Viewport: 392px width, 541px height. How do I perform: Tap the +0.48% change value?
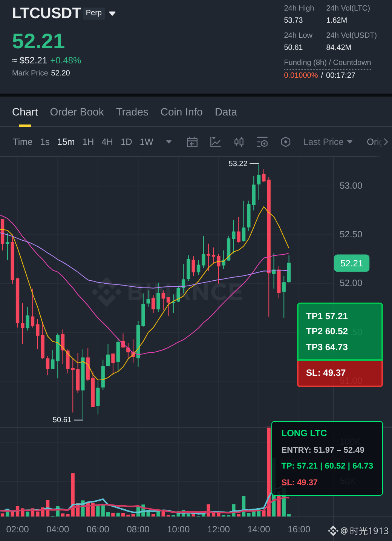[66, 60]
